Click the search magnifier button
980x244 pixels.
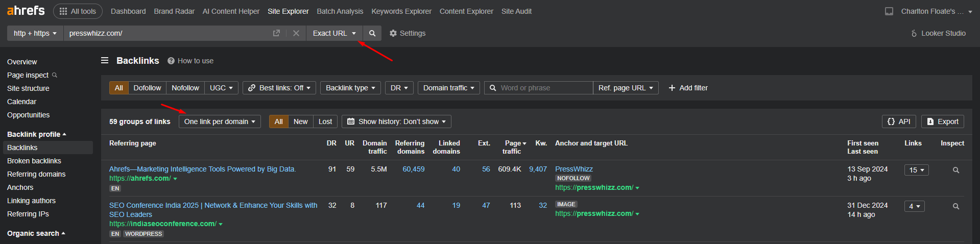(x=372, y=33)
